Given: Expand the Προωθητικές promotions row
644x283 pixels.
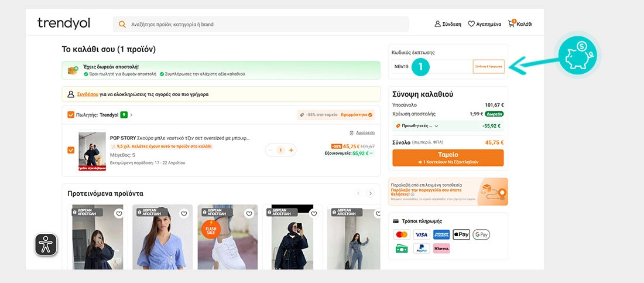Looking at the screenshot, I should coord(448,126).
